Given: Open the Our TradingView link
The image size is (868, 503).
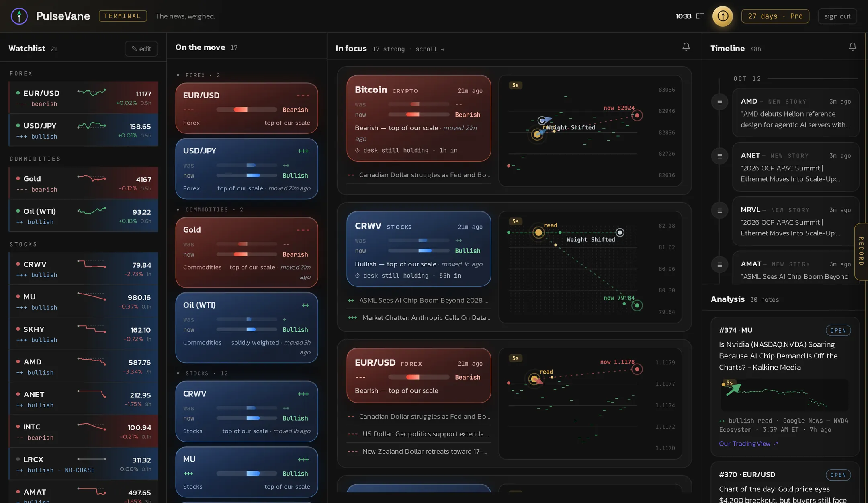Looking at the screenshot, I should click(748, 444).
